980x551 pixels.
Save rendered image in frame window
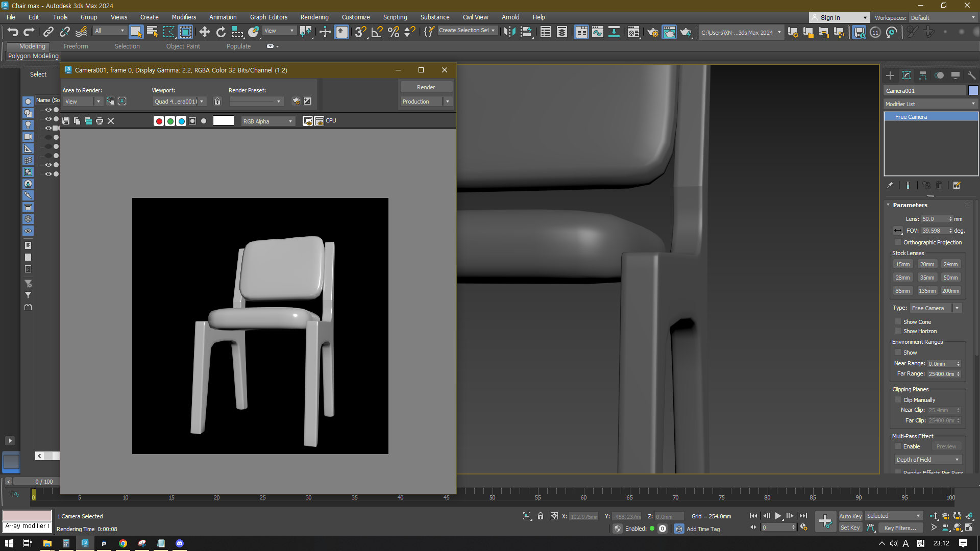[x=66, y=121]
